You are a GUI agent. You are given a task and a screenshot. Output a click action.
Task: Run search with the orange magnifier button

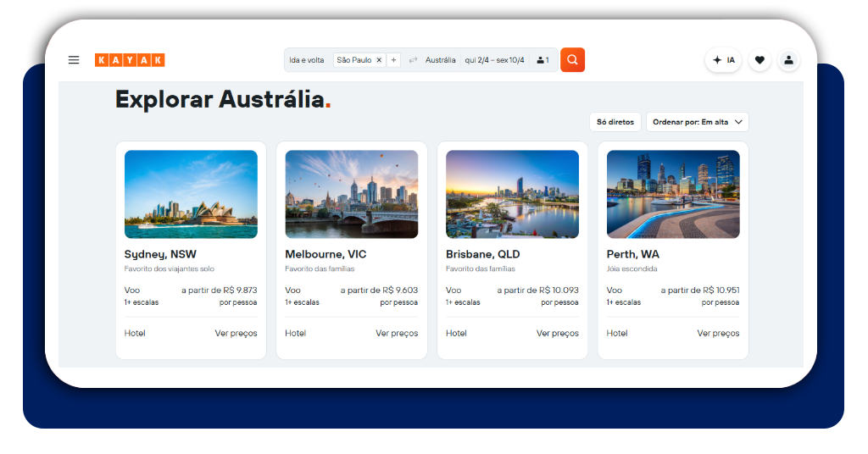[572, 60]
